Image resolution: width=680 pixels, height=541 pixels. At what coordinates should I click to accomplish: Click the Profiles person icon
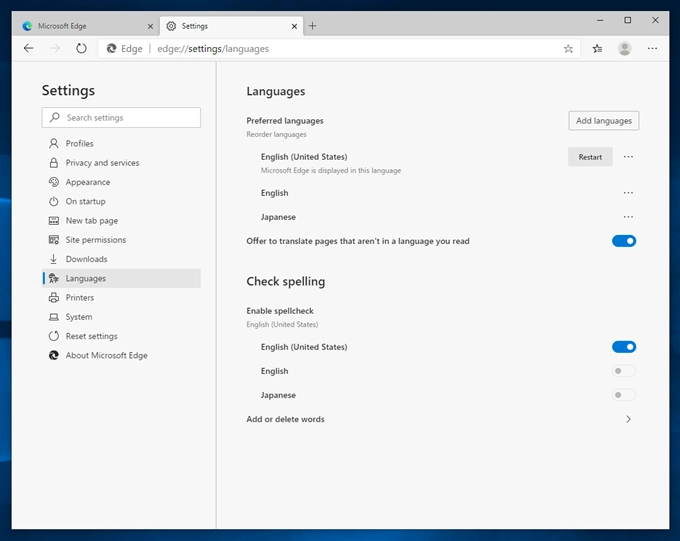pyautogui.click(x=53, y=143)
